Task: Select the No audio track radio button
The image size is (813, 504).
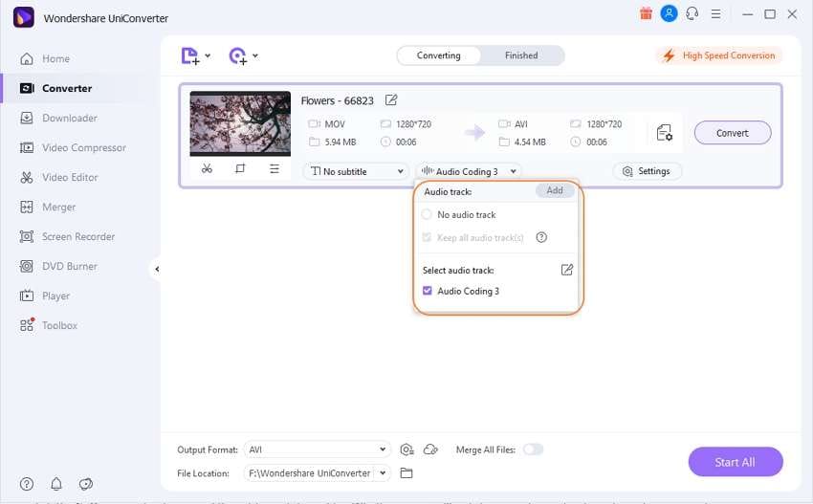Action: coord(427,214)
